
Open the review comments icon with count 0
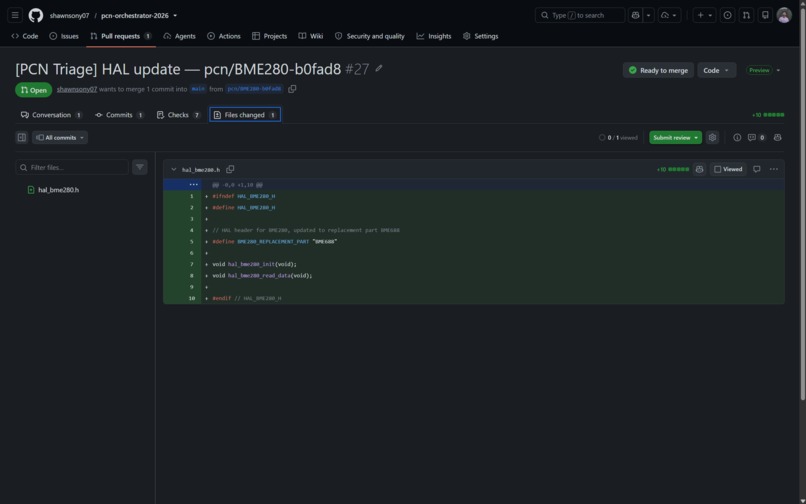(756, 138)
